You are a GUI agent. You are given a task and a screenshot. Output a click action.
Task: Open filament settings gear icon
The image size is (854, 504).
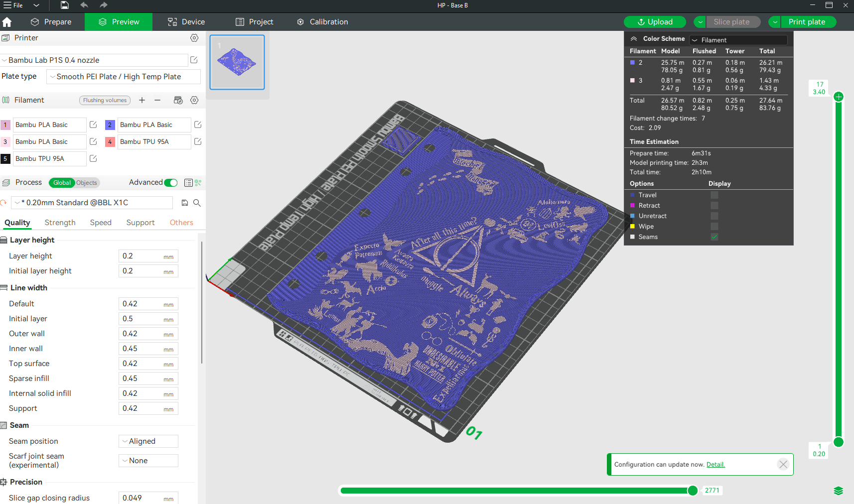coord(194,100)
